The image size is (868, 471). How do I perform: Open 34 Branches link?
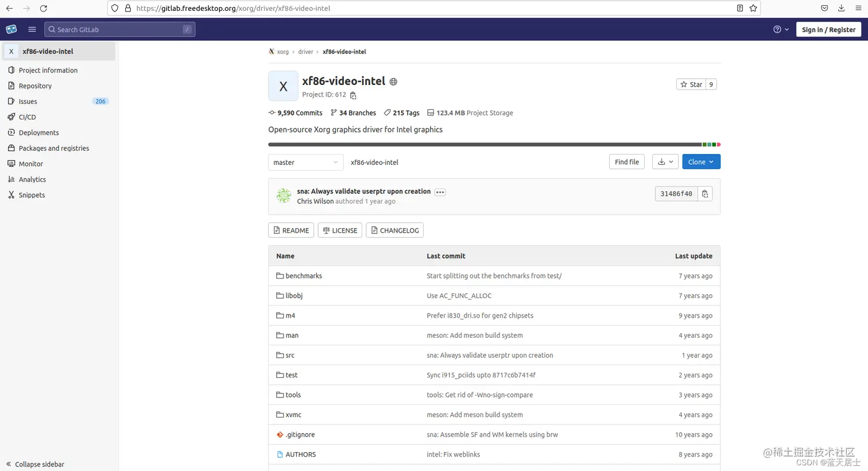353,113
